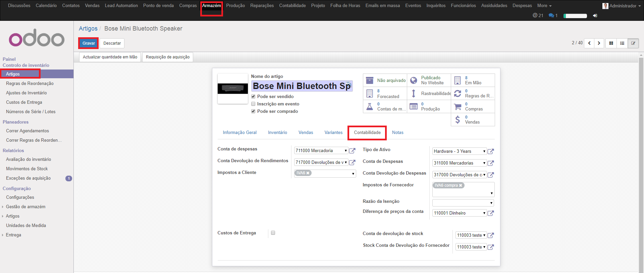Viewport: 644px width, 273px height.
Task: Edit the Nome do artigo field
Action: point(302,86)
